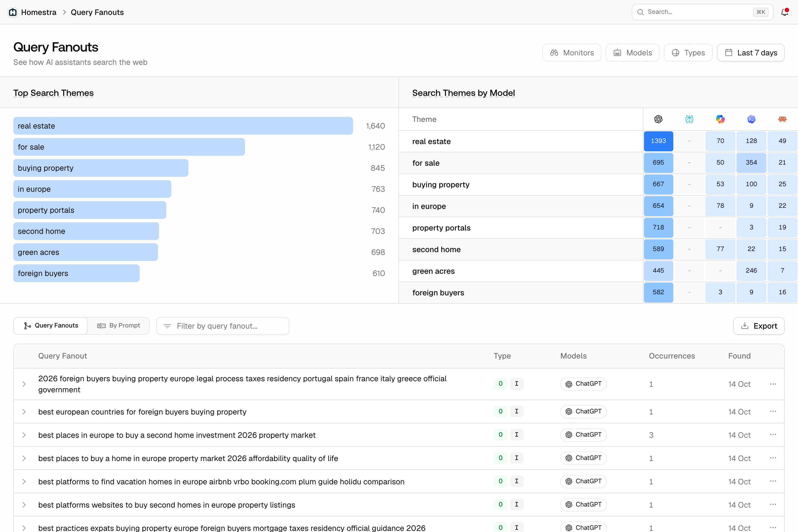
Task: Switch to the Query Fanouts tab
Action: pyautogui.click(x=50, y=326)
